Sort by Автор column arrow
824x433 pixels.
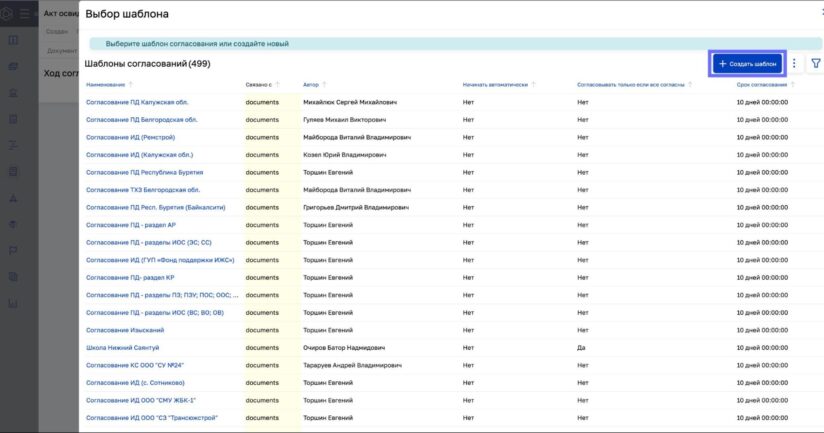pos(324,85)
